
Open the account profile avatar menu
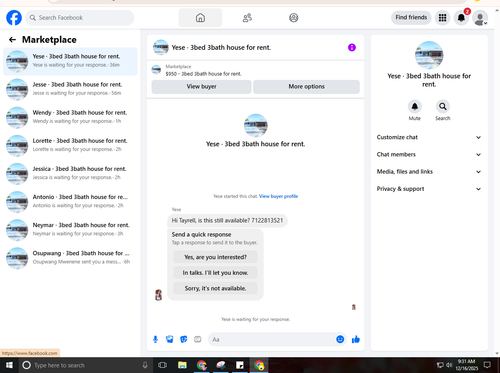point(480,18)
